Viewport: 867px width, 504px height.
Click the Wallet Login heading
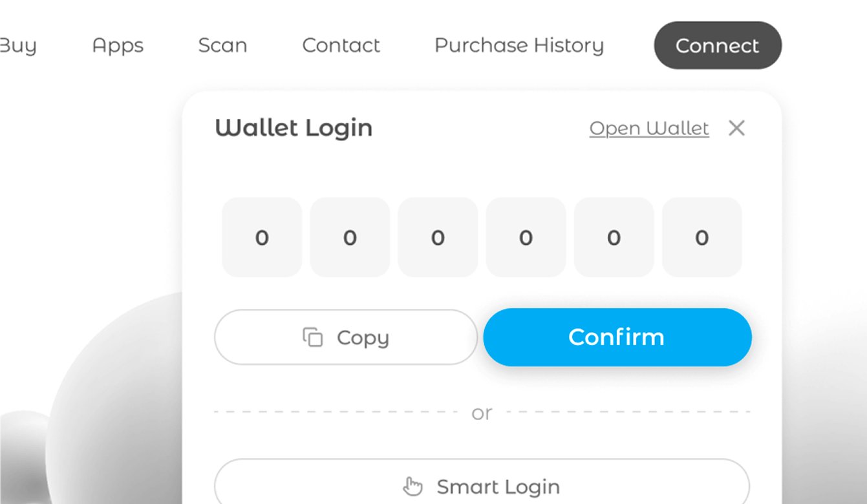[x=294, y=128]
